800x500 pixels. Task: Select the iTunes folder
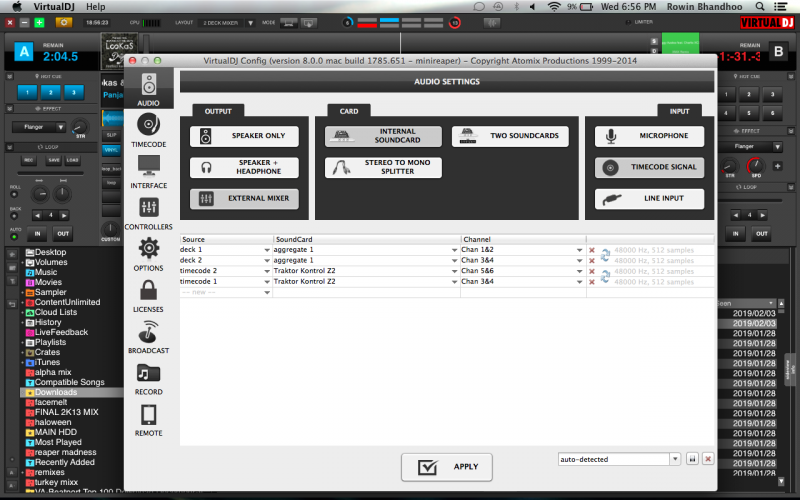47,362
